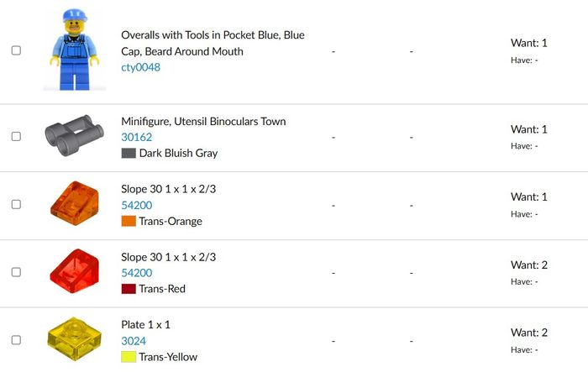The height and width of the screenshot is (372, 588).
Task: Open 54200 link in Trans-Red row
Action: [x=136, y=273]
